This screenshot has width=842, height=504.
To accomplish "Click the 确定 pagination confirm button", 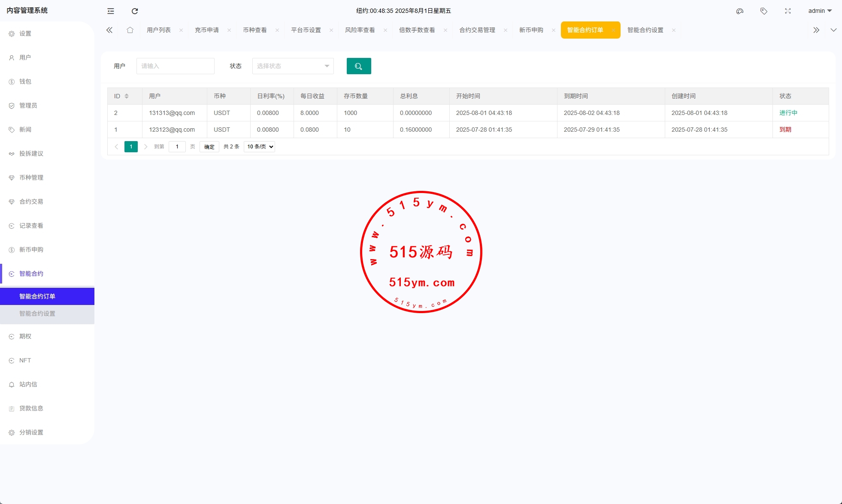I will [209, 147].
